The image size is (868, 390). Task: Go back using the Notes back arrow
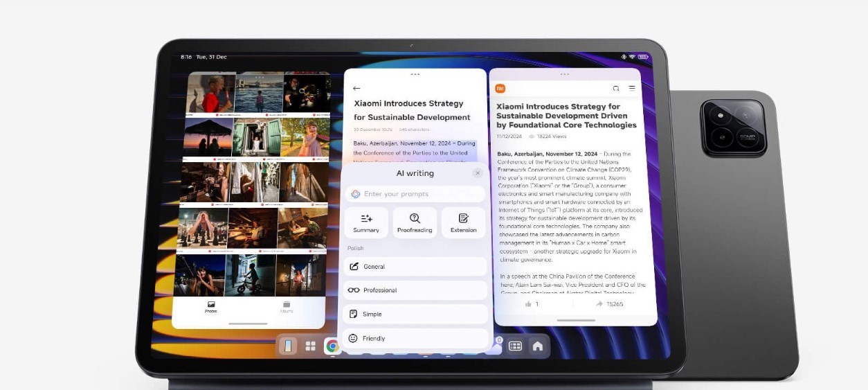pyautogui.click(x=356, y=88)
